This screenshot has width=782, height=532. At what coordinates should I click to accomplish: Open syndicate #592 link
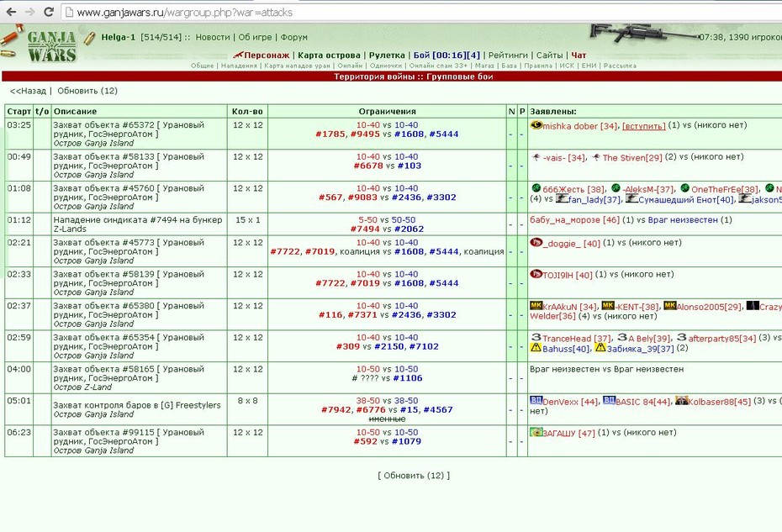click(366, 442)
